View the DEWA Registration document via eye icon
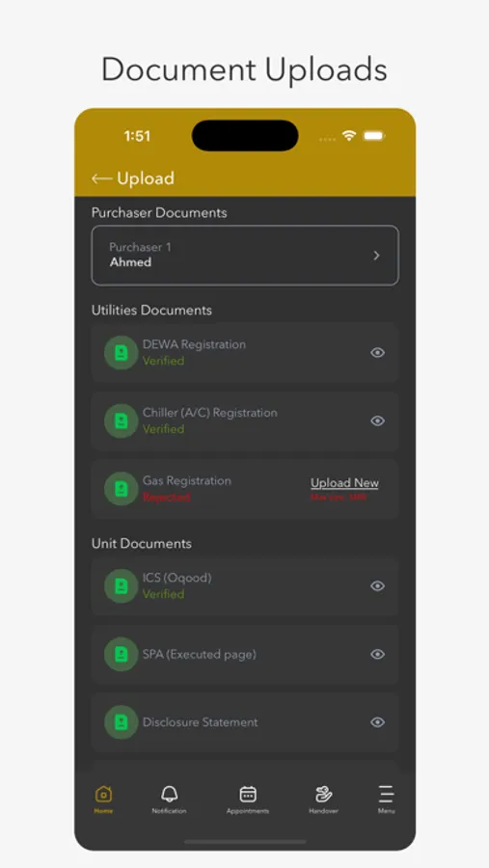 378,353
